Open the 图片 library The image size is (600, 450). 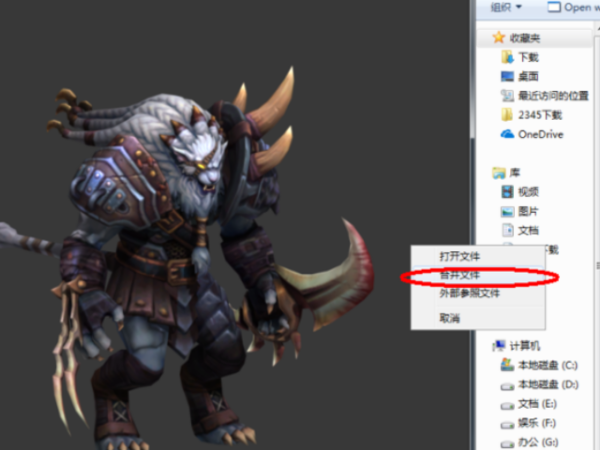point(528,211)
